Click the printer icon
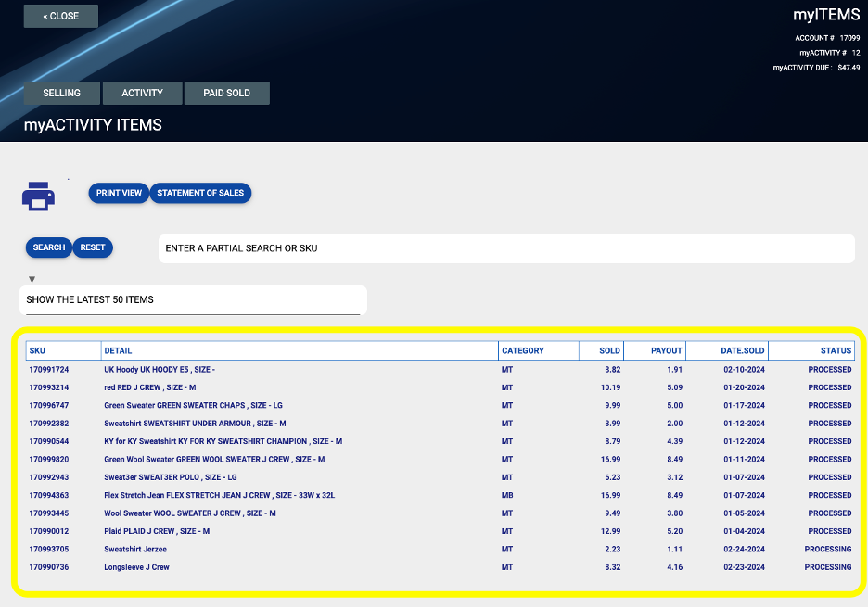868x608 pixels. click(x=38, y=196)
